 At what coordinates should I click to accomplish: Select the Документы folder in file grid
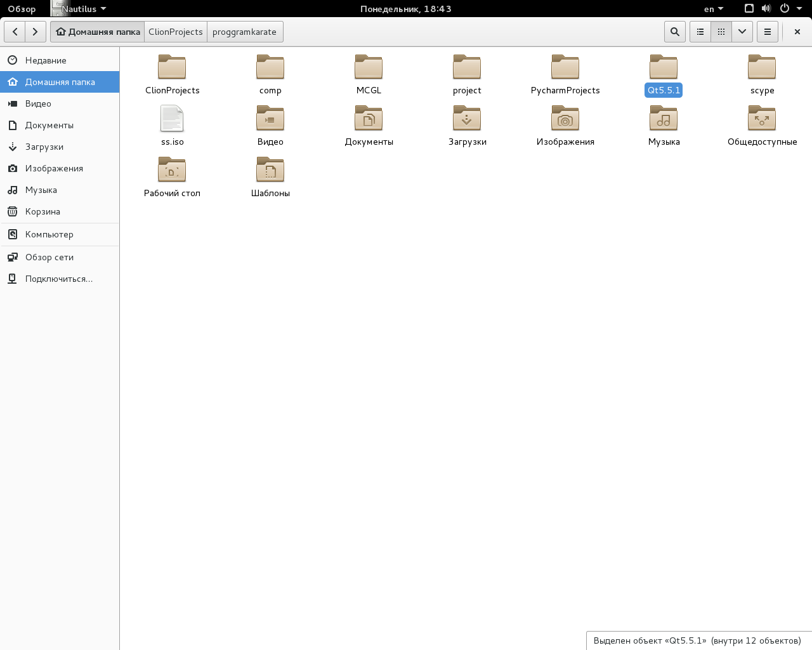pos(369,126)
